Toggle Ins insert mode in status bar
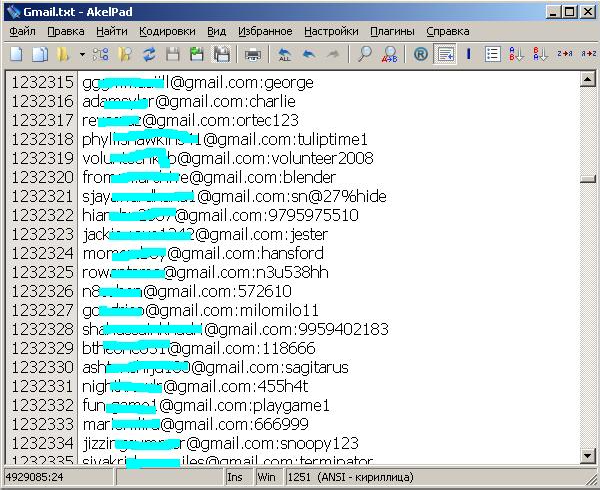Screen dimensions: 600x491 235,478
